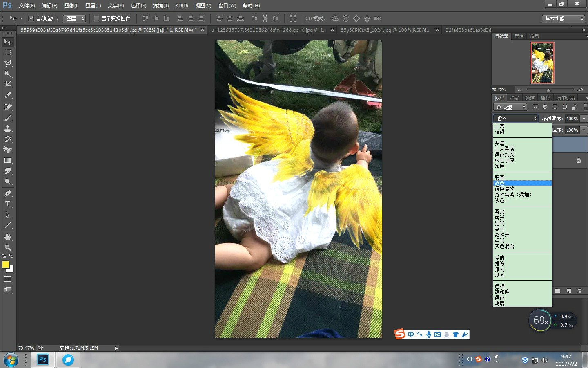Viewport: 588px width, 368px height.
Task: Select the Crop tool
Action: click(x=7, y=85)
